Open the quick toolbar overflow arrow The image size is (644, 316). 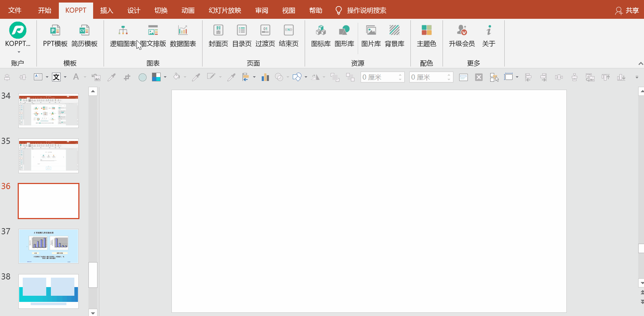(x=637, y=77)
